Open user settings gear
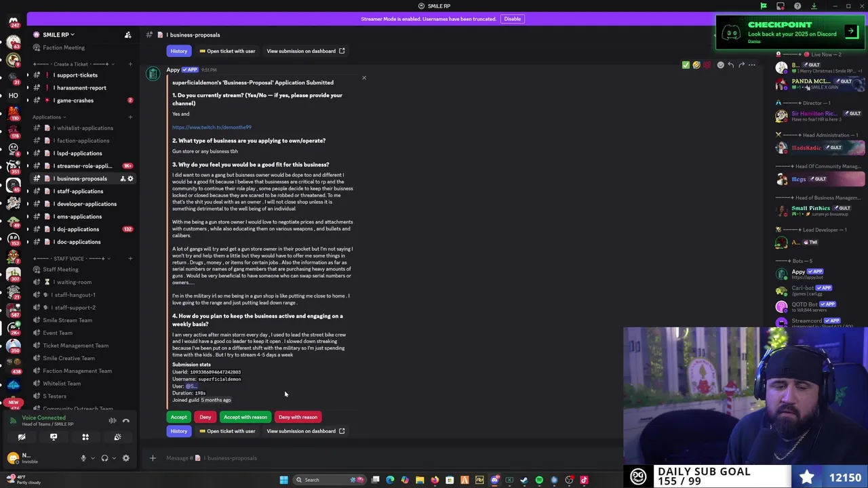Image resolution: width=868 pixels, height=488 pixels. tap(125, 458)
